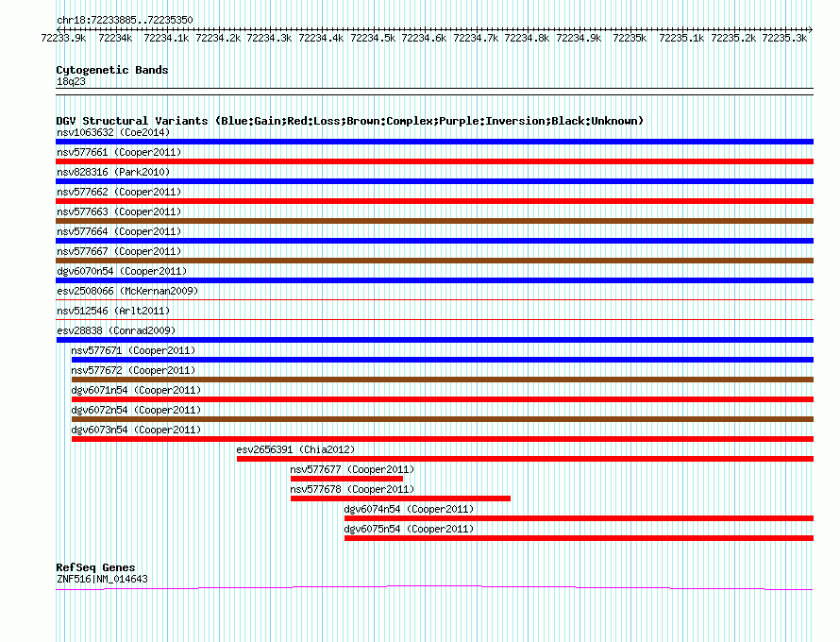Select the red bar under esv2656391
The image size is (840, 642).
[525, 459]
